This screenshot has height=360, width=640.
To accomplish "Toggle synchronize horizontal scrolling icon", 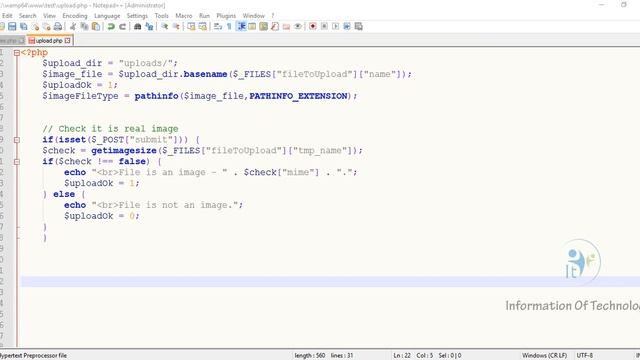I will 202,27.
